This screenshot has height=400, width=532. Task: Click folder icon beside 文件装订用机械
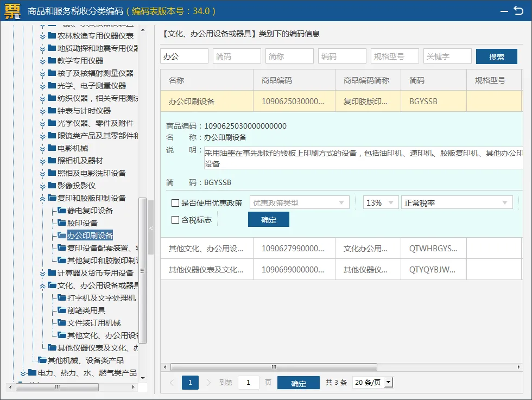tap(62, 322)
